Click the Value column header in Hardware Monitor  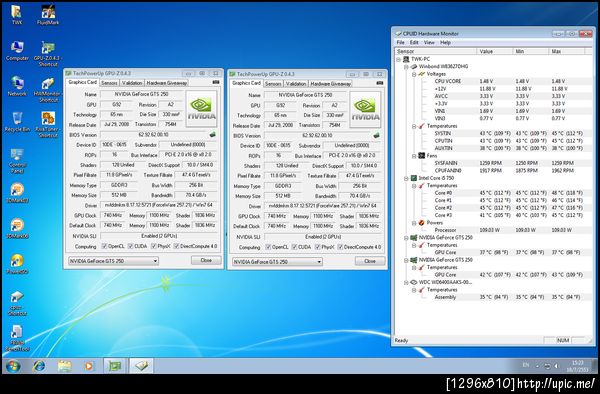495,51
